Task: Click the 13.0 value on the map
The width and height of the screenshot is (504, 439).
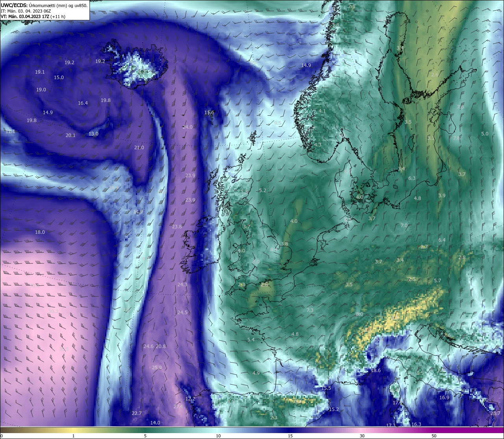Action: (93, 134)
